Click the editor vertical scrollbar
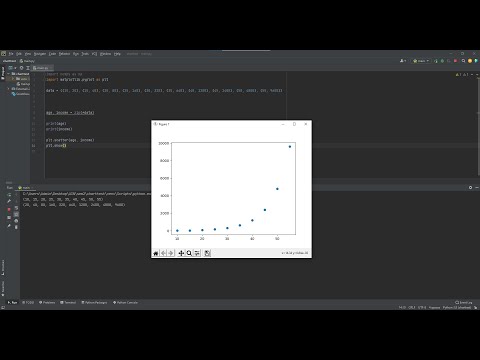 (x=478, y=127)
